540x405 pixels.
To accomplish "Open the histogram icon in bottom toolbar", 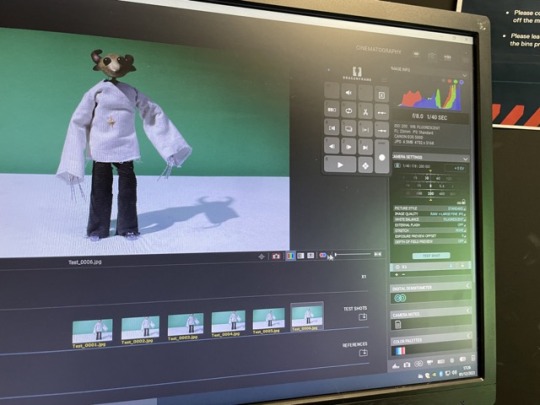I will click(396, 366).
